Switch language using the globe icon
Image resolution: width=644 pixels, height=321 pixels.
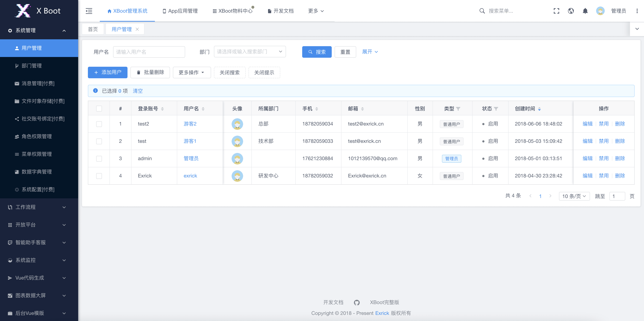pyautogui.click(x=571, y=11)
